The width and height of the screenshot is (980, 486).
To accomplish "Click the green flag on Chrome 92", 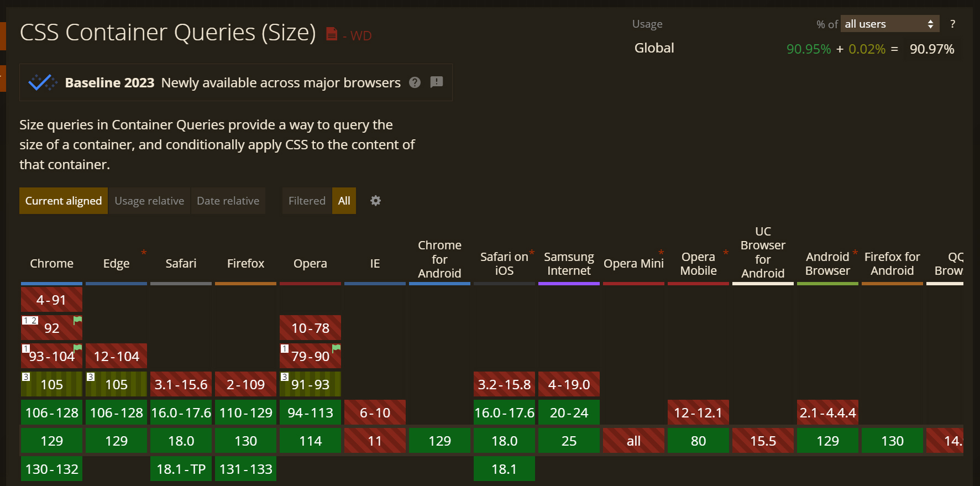I will [x=78, y=320].
